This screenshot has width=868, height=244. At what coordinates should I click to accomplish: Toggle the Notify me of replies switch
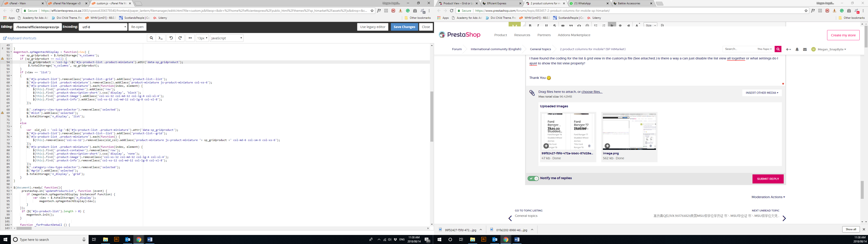(x=533, y=178)
